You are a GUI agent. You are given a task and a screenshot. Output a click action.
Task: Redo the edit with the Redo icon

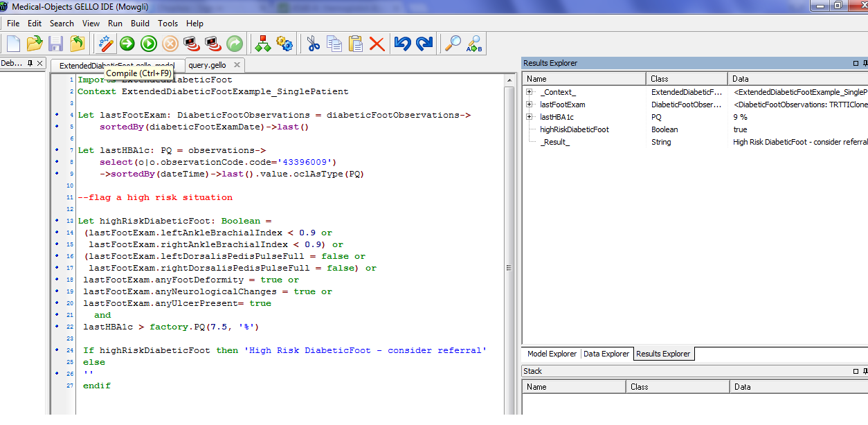point(424,44)
